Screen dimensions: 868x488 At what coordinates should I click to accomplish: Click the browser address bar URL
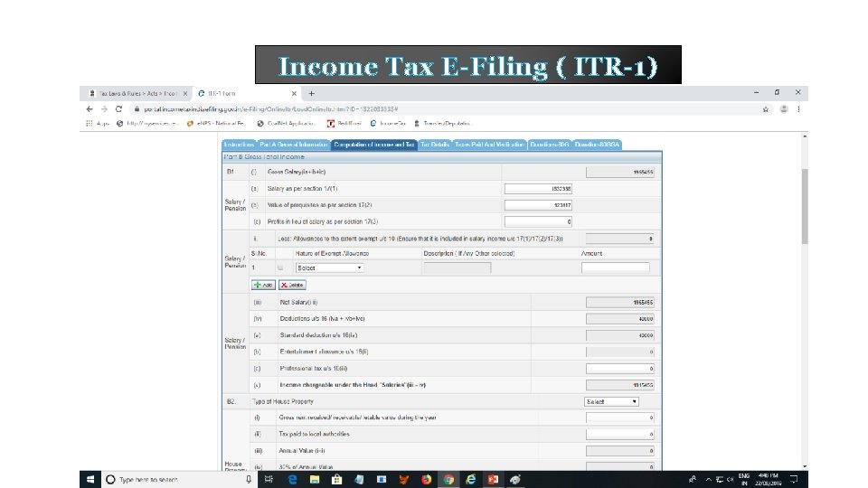point(270,109)
